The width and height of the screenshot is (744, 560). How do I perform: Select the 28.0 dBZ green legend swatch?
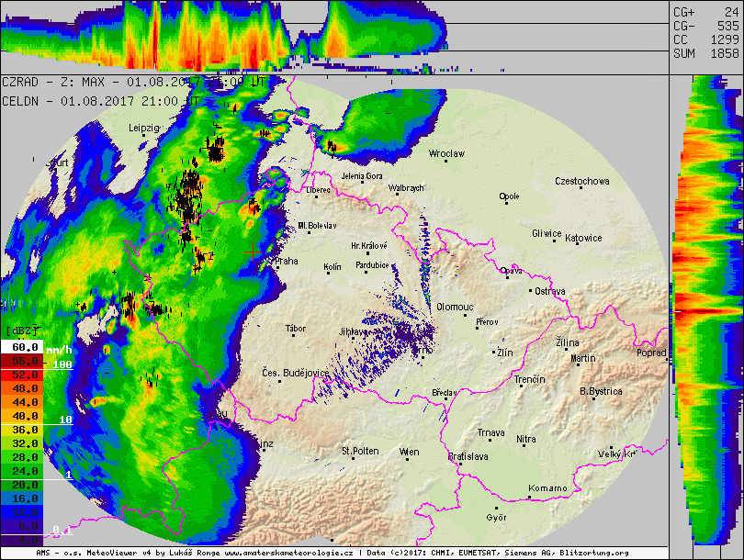click(x=22, y=457)
